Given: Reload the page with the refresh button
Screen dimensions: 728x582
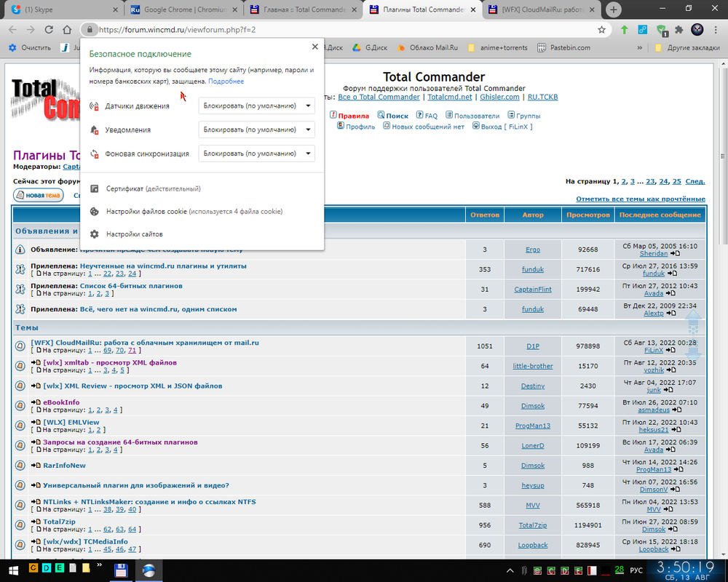Looking at the screenshot, I should (49, 30).
